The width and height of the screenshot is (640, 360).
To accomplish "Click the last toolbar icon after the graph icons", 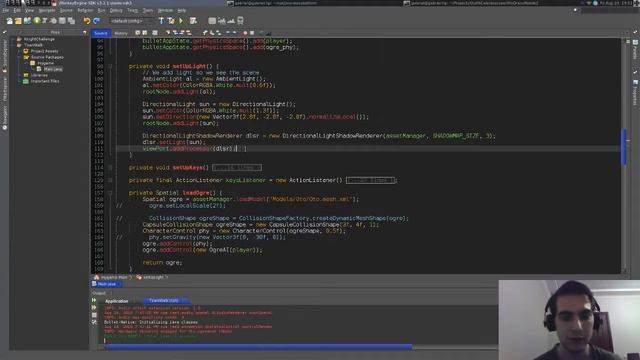I will [240, 21].
